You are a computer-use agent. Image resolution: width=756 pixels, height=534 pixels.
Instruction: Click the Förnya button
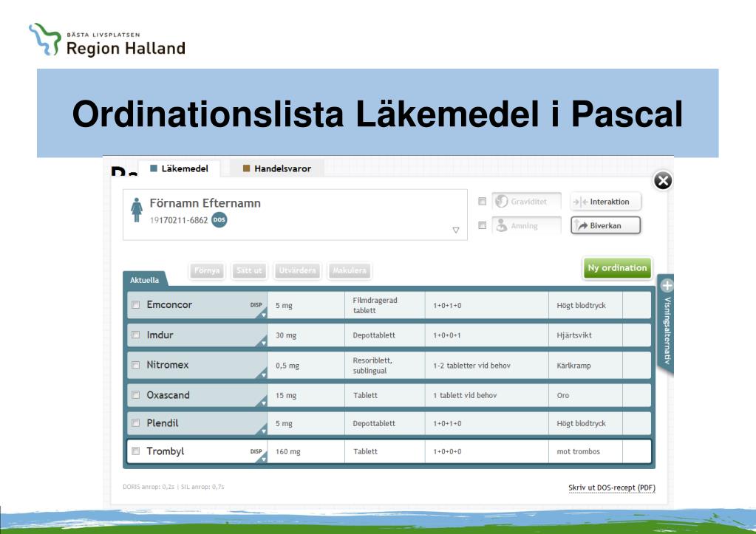207,270
